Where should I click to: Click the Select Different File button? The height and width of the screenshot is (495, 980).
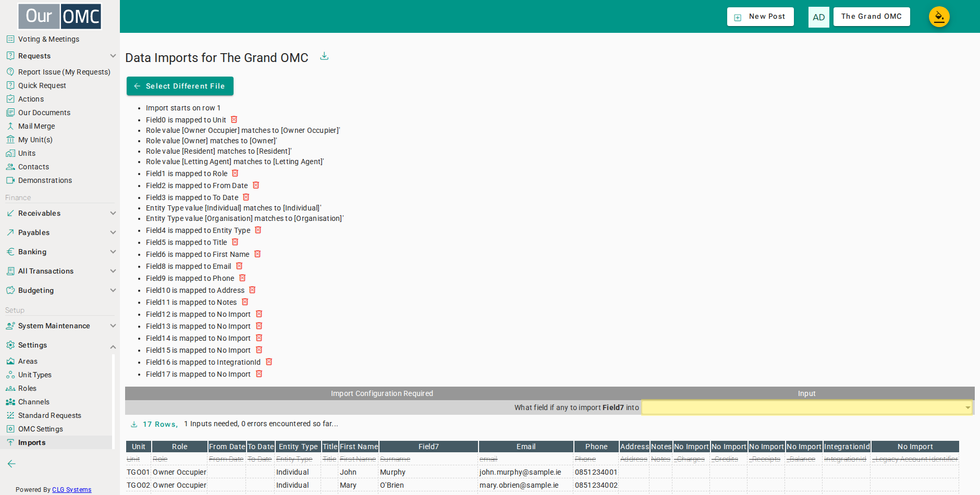[x=180, y=86]
